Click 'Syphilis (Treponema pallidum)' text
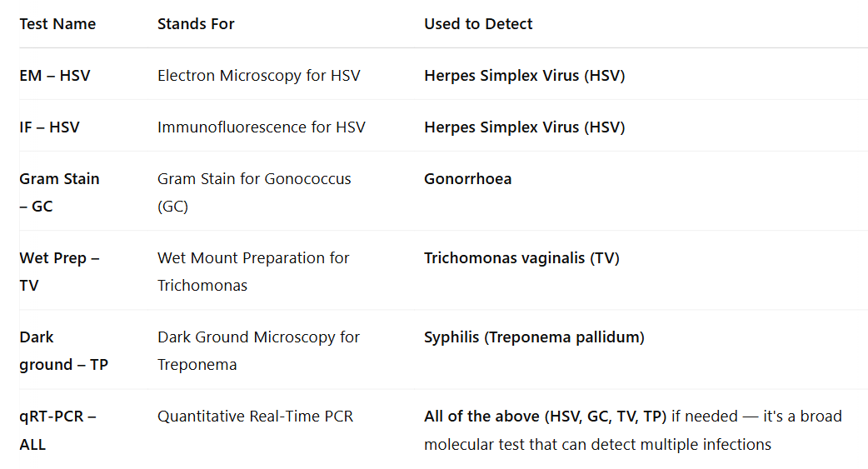This screenshot has width=868, height=469. click(534, 337)
